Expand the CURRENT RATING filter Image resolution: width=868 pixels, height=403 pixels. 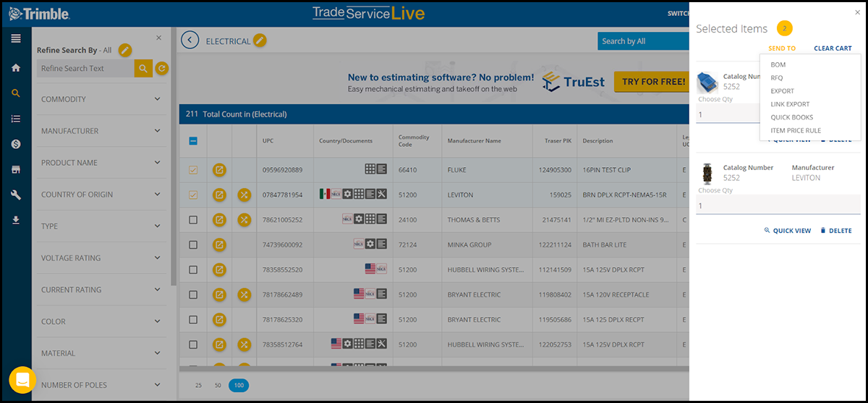101,290
